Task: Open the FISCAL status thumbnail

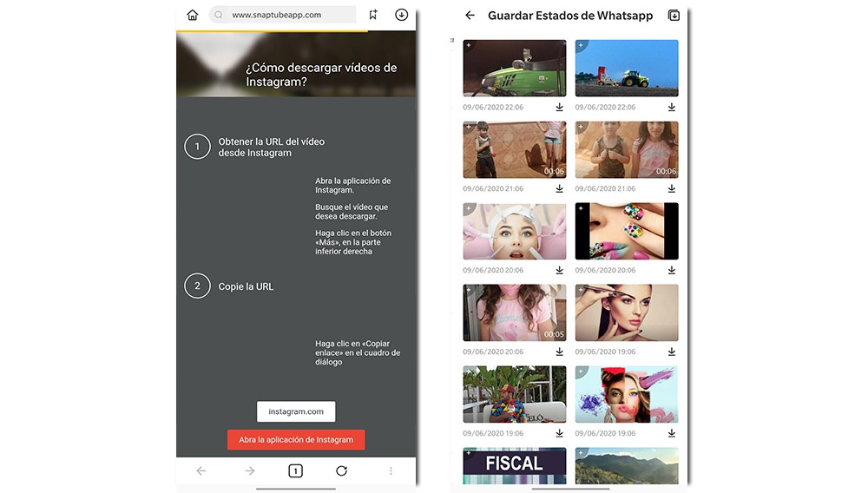Action: 515,466
